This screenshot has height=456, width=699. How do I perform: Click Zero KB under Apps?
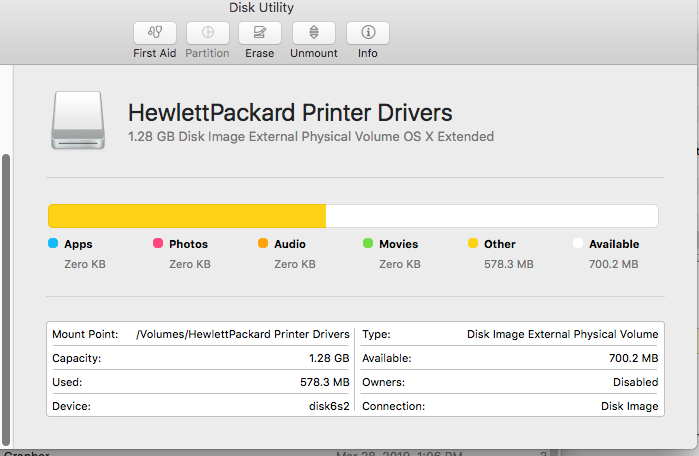click(x=85, y=264)
